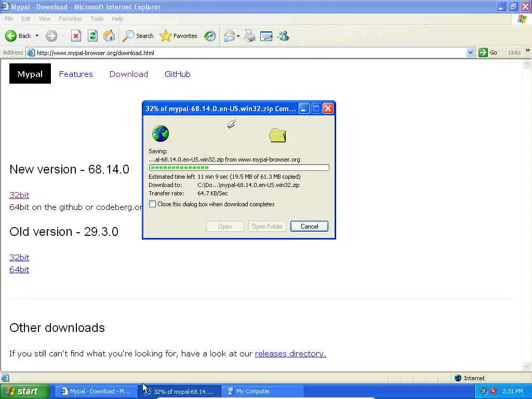Click the Mypal black logo link
The image size is (532, 399).
point(30,74)
